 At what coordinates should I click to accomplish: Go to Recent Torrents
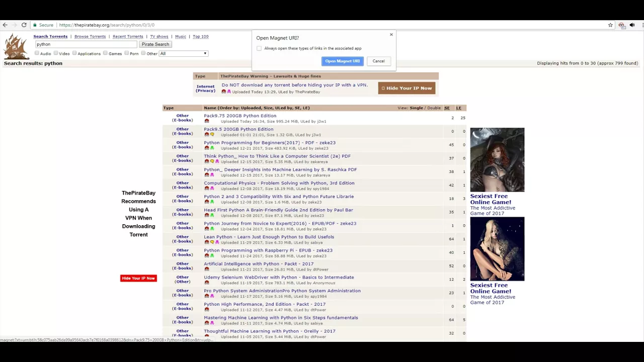click(128, 37)
